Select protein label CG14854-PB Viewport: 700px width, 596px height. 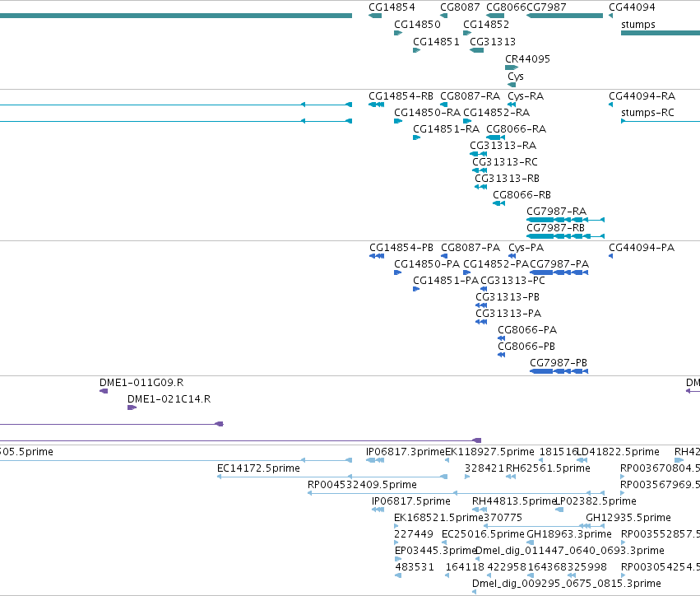pos(401,248)
